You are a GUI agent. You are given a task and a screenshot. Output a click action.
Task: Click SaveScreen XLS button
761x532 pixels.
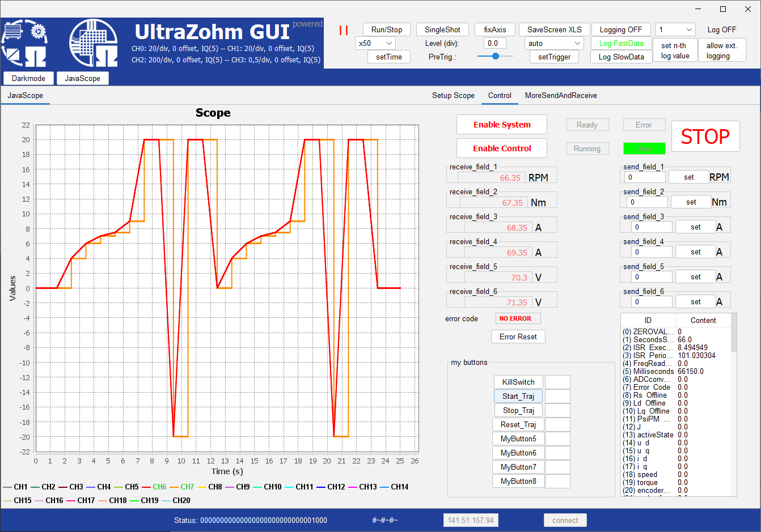pyautogui.click(x=554, y=29)
